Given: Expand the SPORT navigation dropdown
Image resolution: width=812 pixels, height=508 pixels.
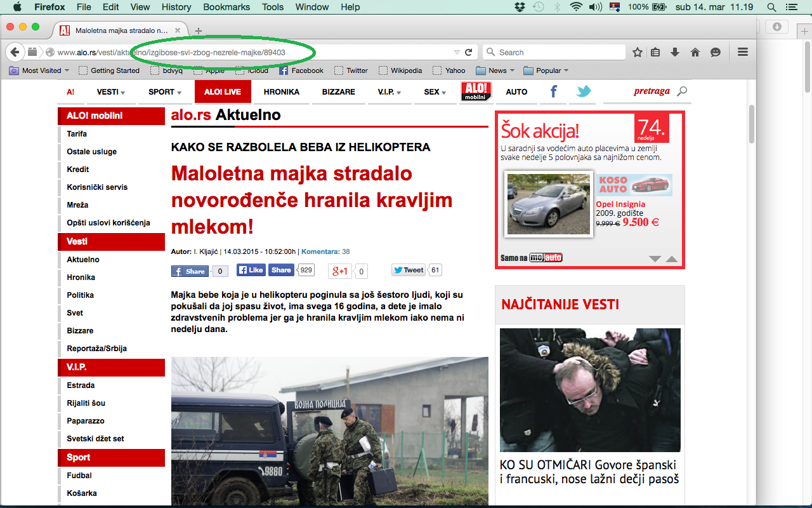Looking at the screenshot, I should tap(164, 92).
